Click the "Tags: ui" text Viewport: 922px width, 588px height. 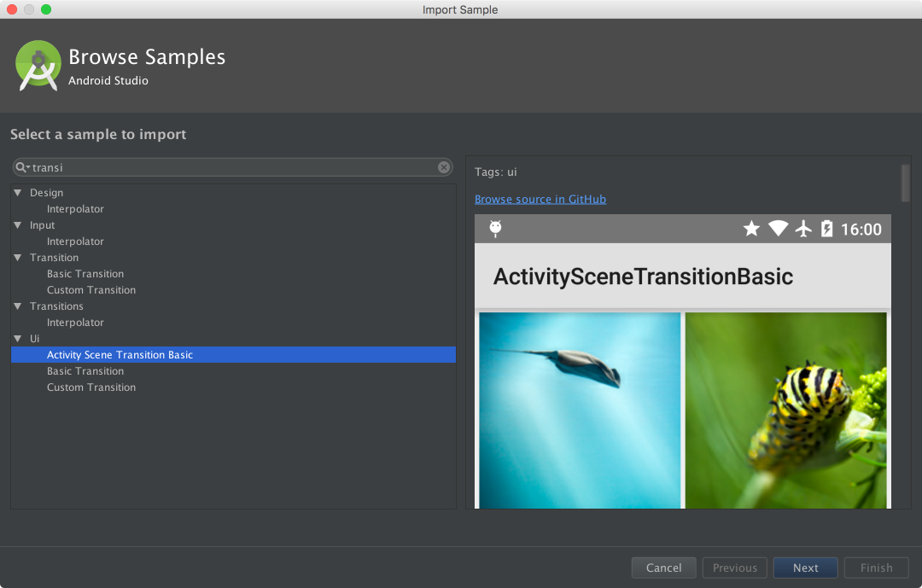[x=496, y=172]
